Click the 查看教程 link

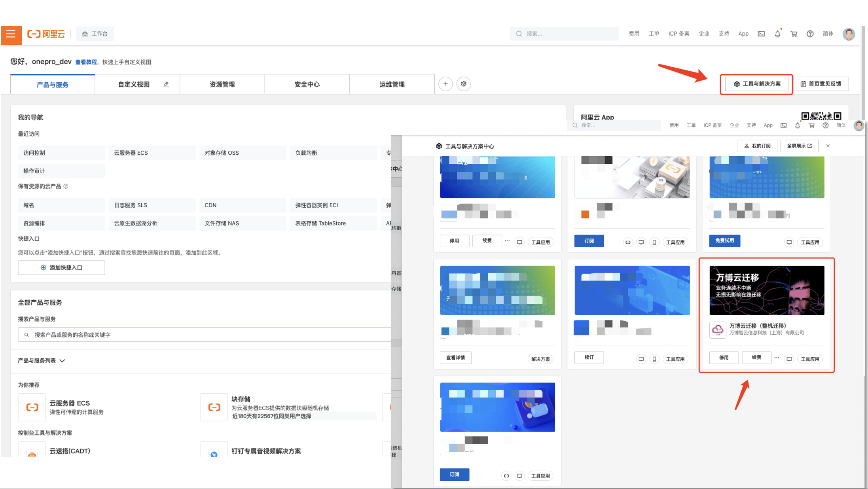coord(86,62)
